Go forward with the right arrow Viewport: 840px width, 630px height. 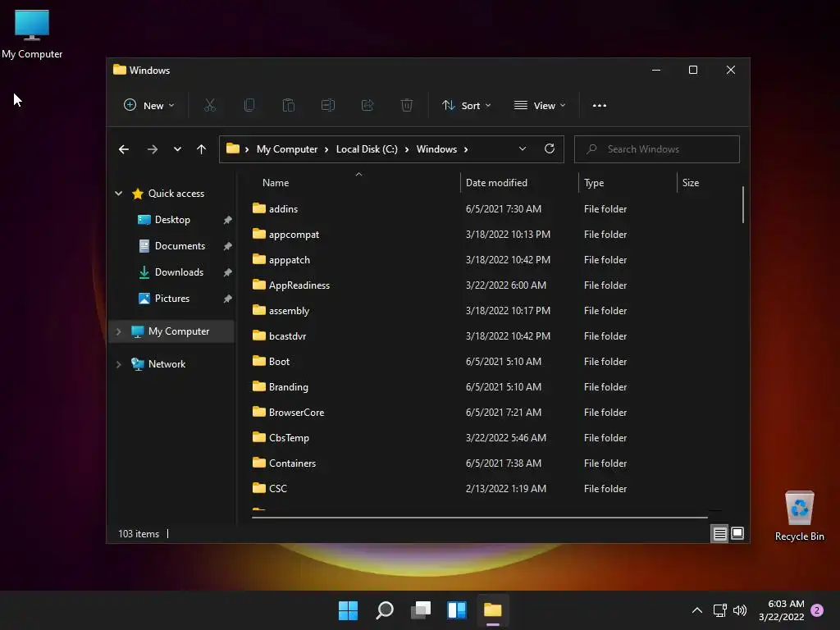152,149
